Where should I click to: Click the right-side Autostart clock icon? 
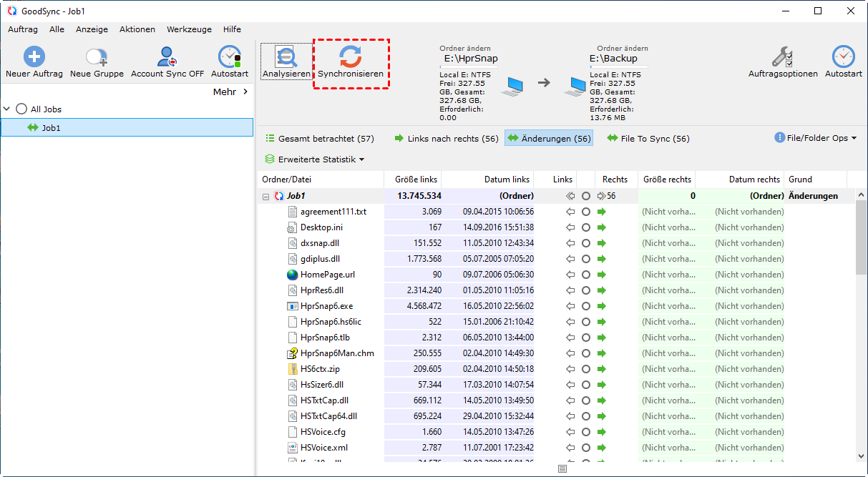point(844,56)
